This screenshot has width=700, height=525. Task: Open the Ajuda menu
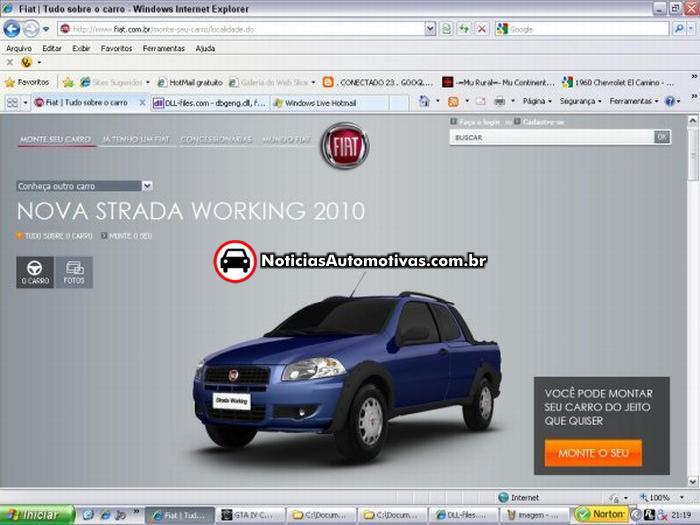point(205,48)
